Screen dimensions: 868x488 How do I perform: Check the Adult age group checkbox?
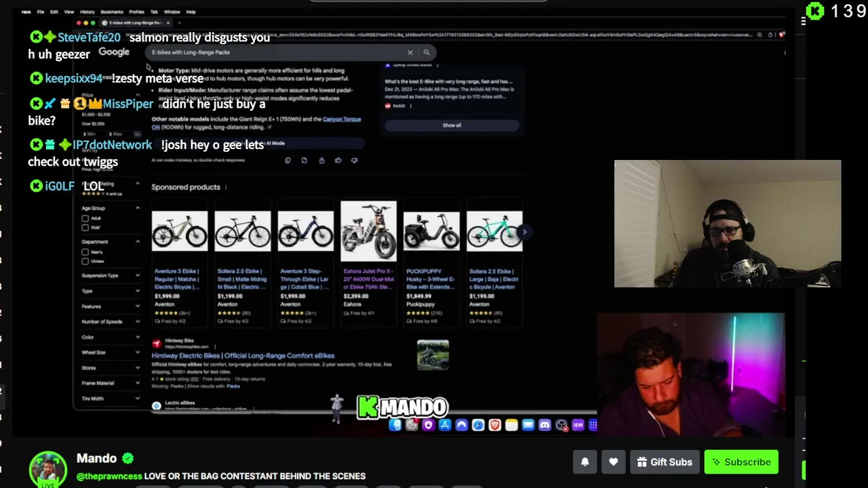coord(85,218)
